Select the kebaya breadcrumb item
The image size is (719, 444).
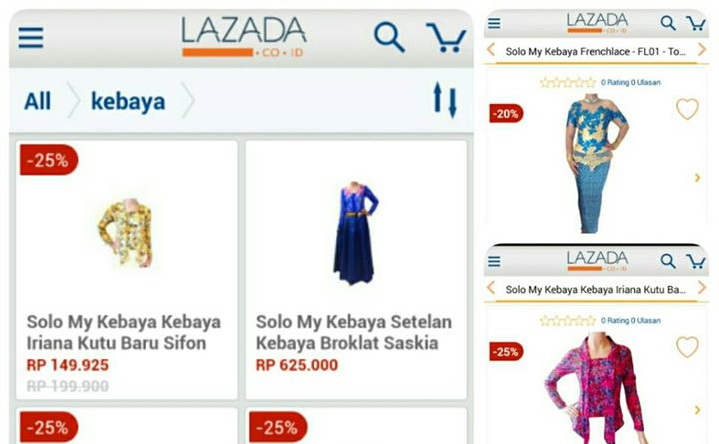[x=128, y=101]
